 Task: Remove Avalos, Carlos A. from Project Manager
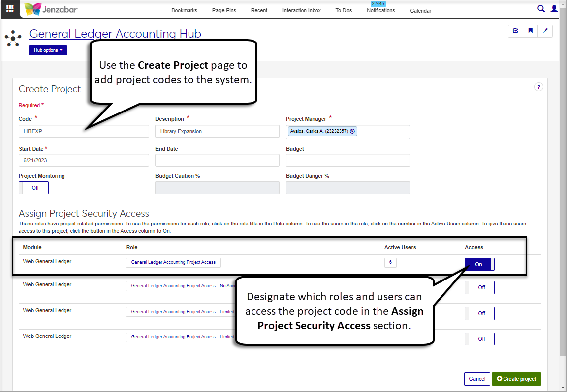(x=352, y=131)
